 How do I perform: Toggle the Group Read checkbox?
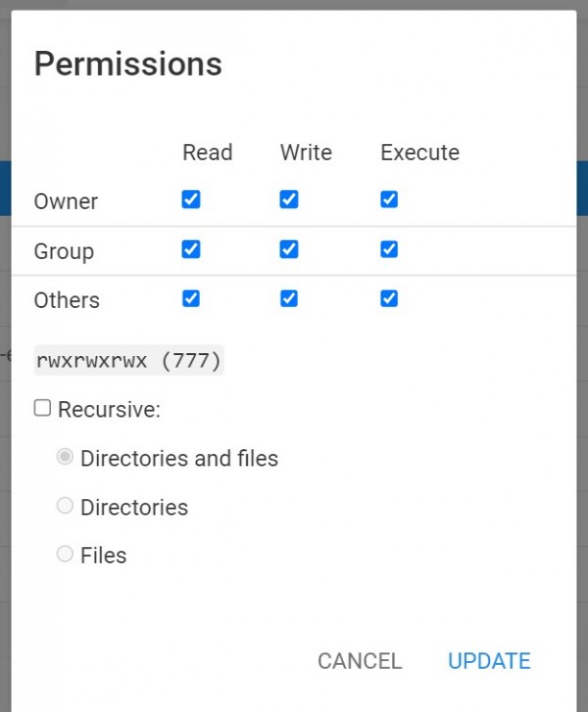[191, 249]
